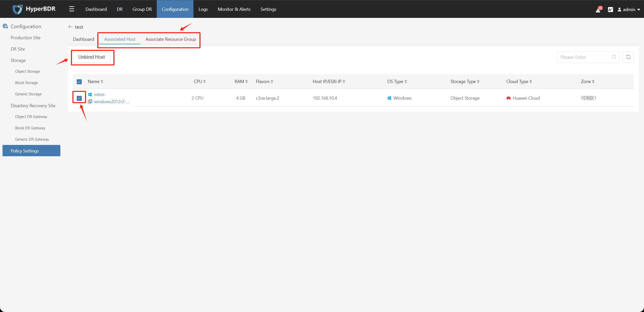Image resolution: width=644 pixels, height=312 pixels.
Task: Open Generic DR Gateway sidebar item
Action: [32, 139]
